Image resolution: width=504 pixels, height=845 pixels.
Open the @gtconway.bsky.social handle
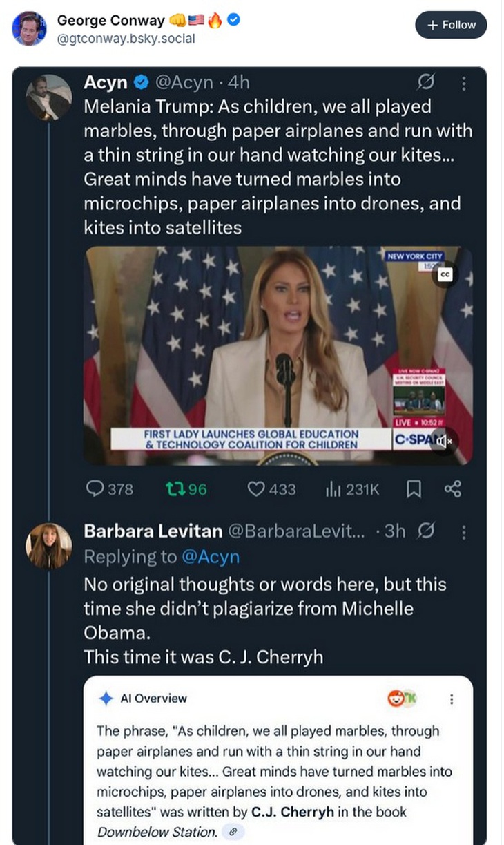click(126, 39)
